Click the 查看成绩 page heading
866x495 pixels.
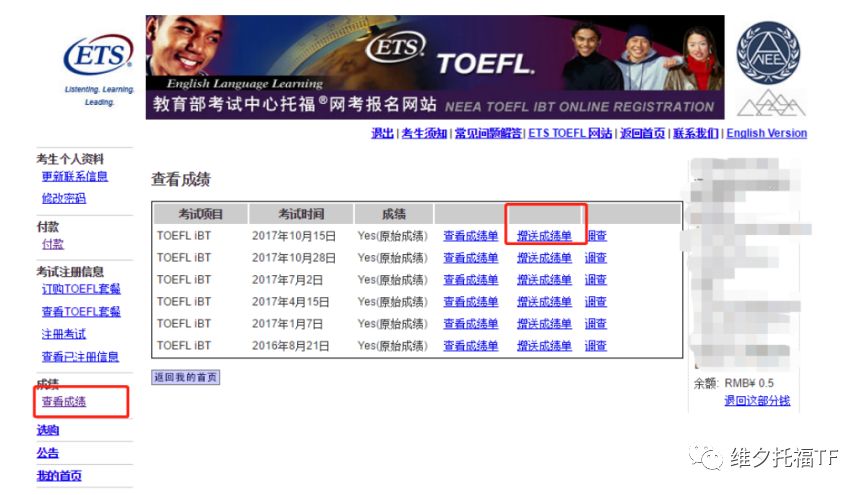click(x=181, y=179)
